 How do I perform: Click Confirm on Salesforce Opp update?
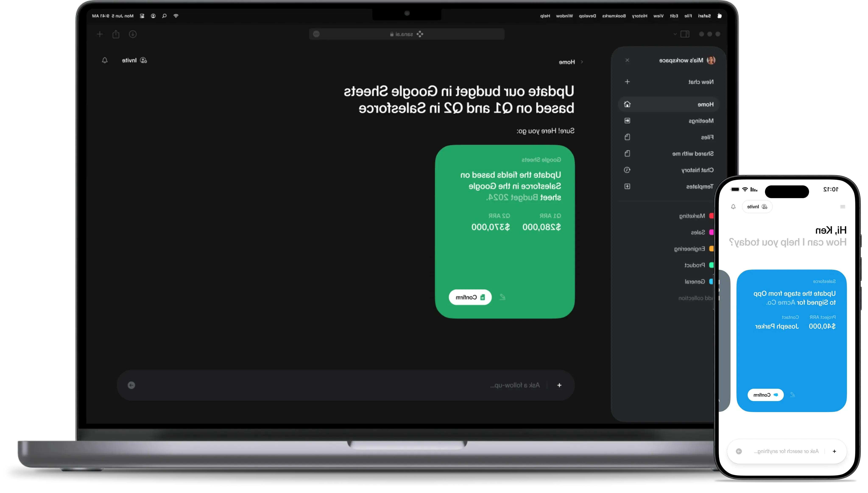[x=765, y=394]
